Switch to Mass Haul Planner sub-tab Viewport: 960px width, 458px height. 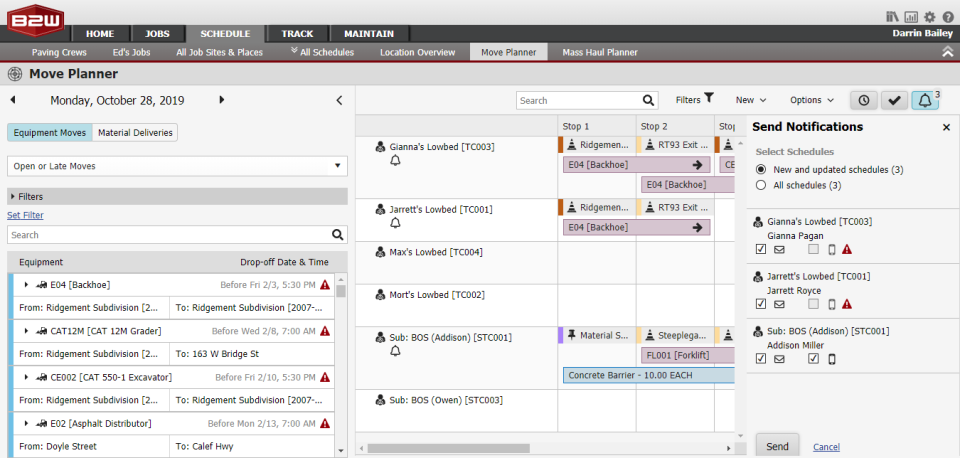[x=600, y=52]
